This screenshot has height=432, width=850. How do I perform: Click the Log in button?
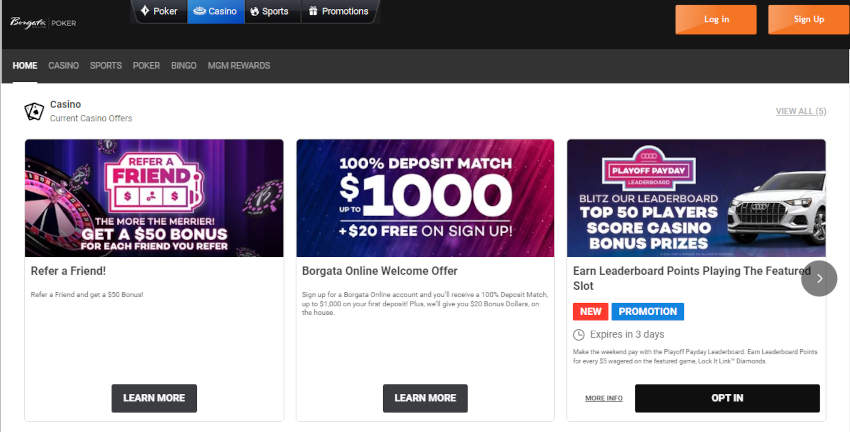tap(716, 20)
